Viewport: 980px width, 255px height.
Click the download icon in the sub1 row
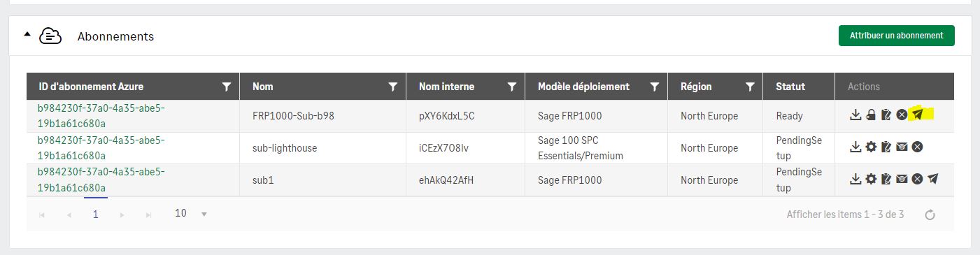(855, 179)
